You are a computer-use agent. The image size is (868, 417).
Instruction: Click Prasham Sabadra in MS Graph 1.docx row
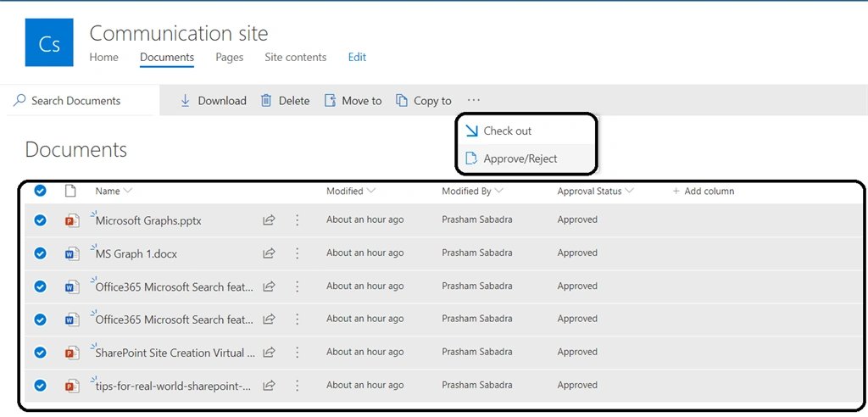pyautogui.click(x=477, y=253)
